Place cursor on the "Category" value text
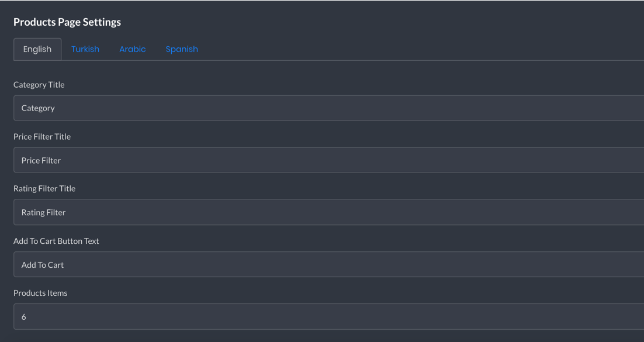This screenshot has height=342, width=644. (38, 108)
